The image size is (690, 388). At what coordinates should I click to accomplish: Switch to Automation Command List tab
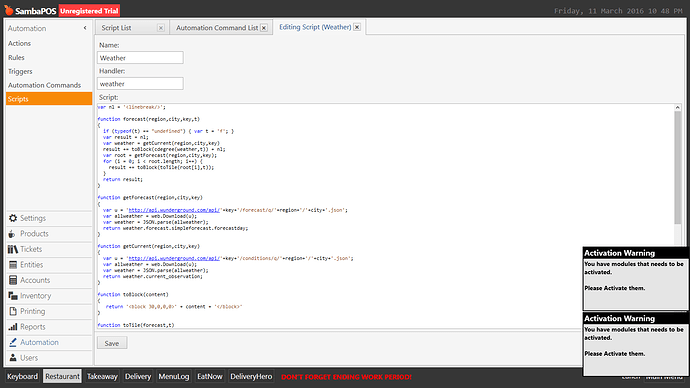tap(217, 28)
